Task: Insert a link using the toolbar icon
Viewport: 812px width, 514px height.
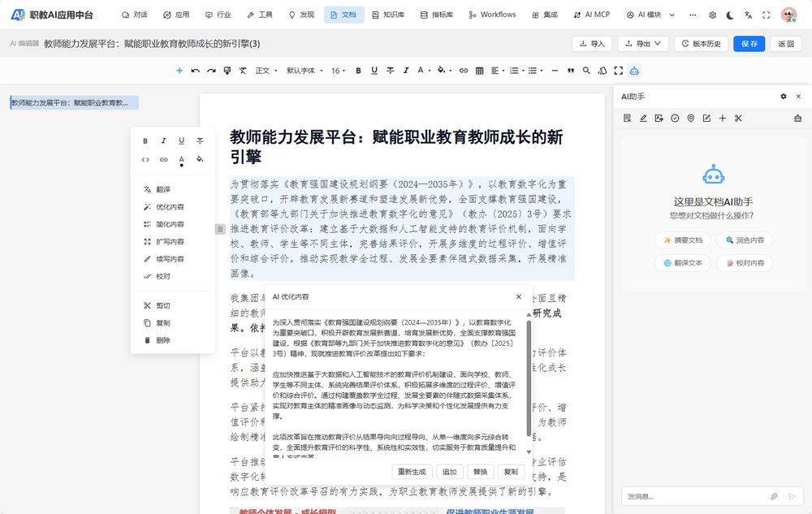Action: [x=464, y=71]
